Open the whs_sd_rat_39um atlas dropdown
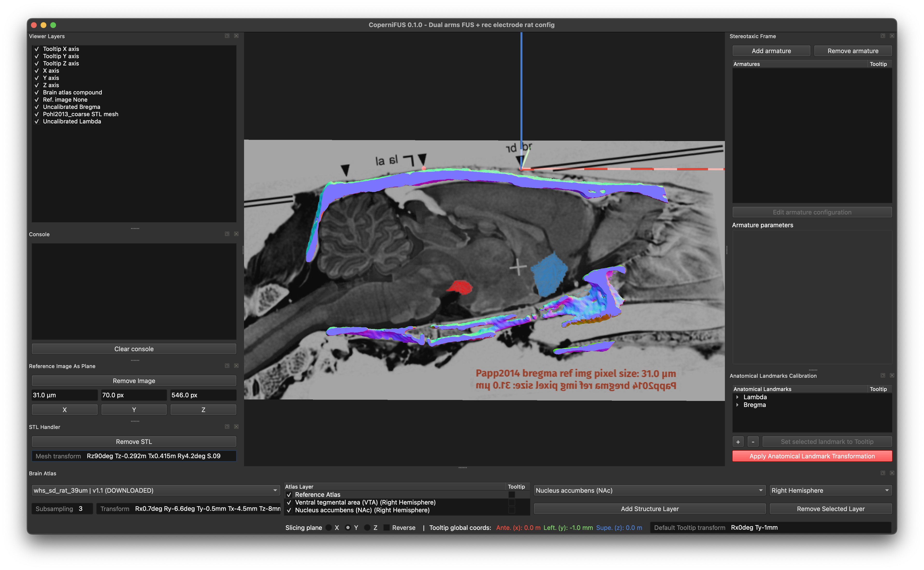This screenshot has width=924, height=570. [155, 490]
